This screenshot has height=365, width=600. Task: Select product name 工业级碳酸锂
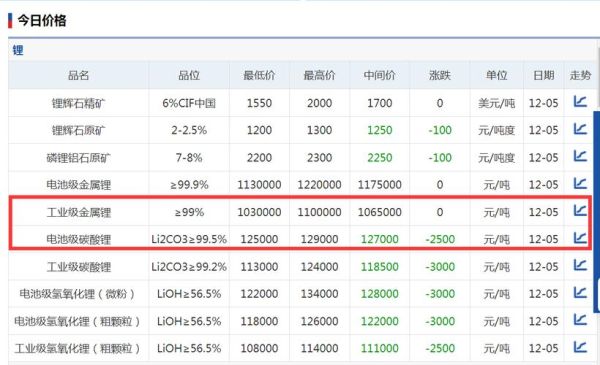78,267
